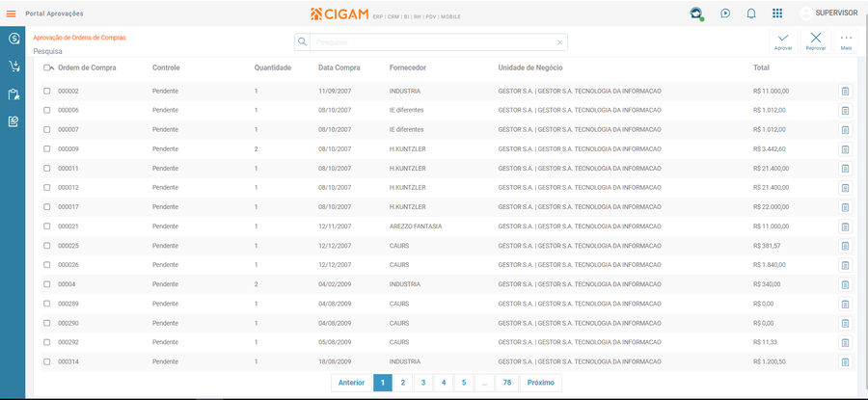Go to page 2
868x400 pixels.
coord(403,383)
